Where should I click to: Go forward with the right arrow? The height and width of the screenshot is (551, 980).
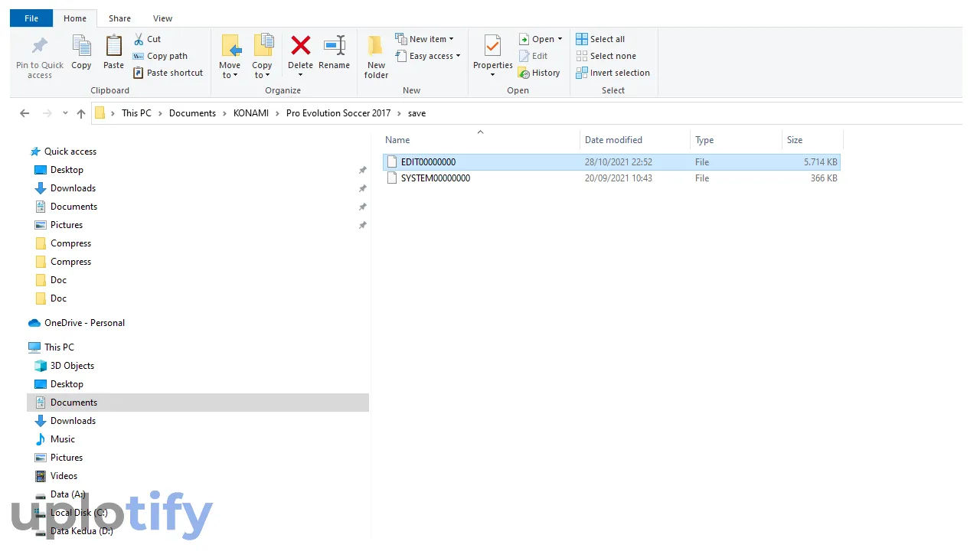click(47, 113)
